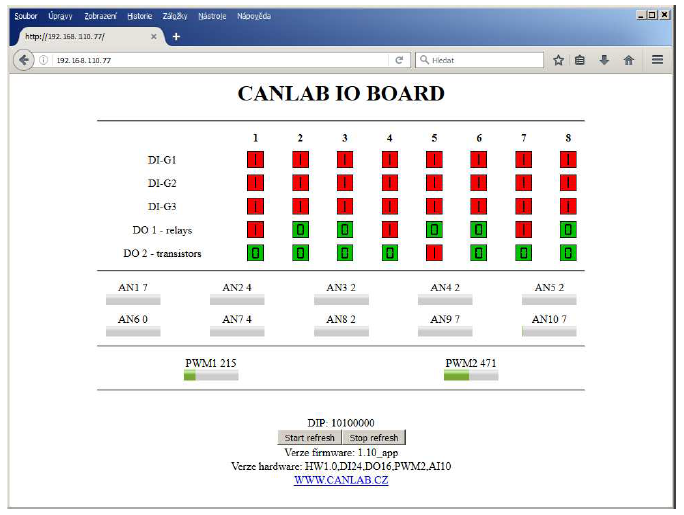Toggle DO 2 transistors output 5

coord(434,253)
